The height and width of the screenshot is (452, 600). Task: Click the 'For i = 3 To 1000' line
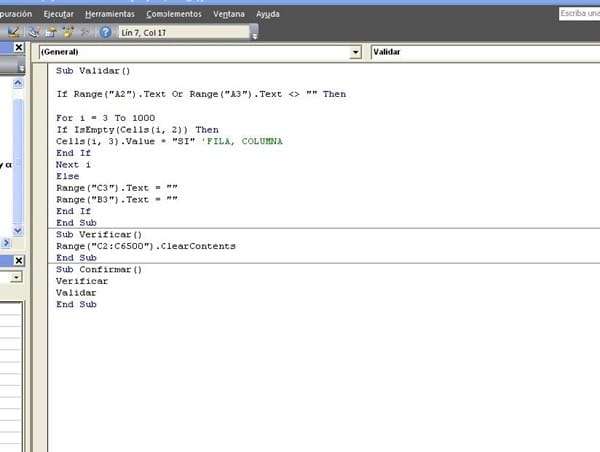[106, 118]
